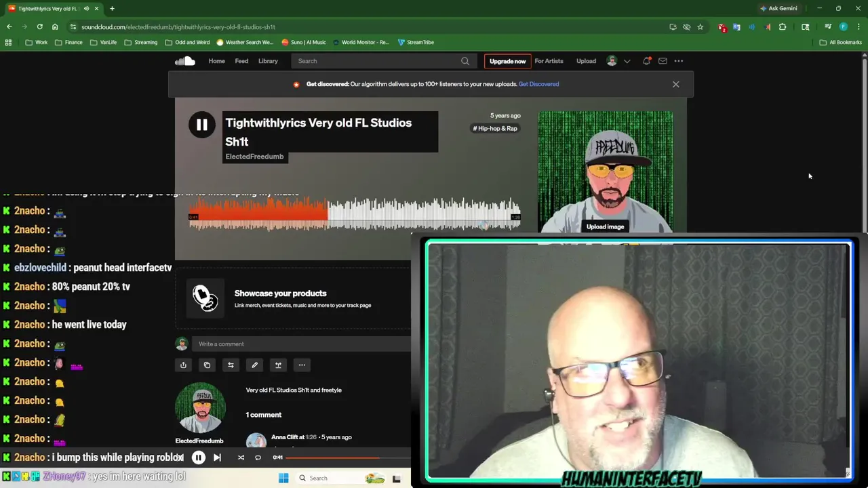Open the Windows Start button
Viewport: 868px width, 488px height.
point(283,478)
